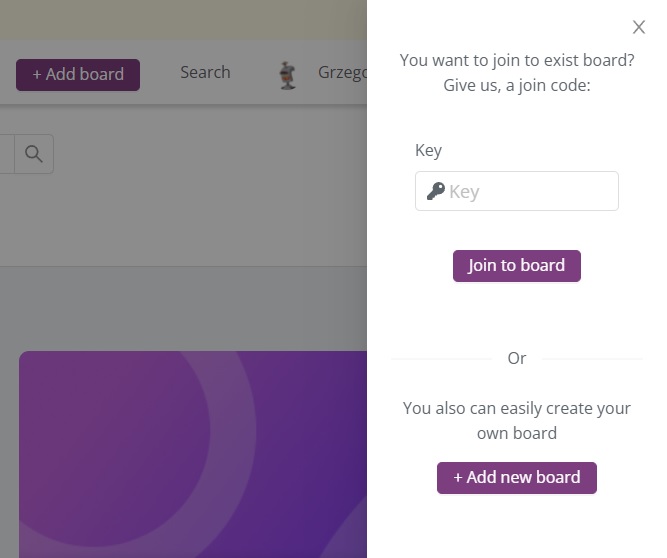
Task: Open Search from the navigation bar
Action: coord(205,72)
